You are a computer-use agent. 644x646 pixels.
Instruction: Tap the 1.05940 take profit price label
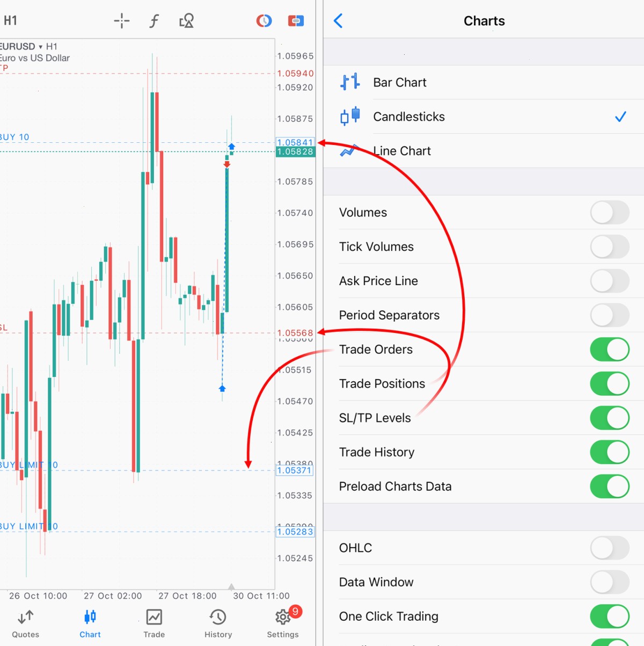point(295,74)
